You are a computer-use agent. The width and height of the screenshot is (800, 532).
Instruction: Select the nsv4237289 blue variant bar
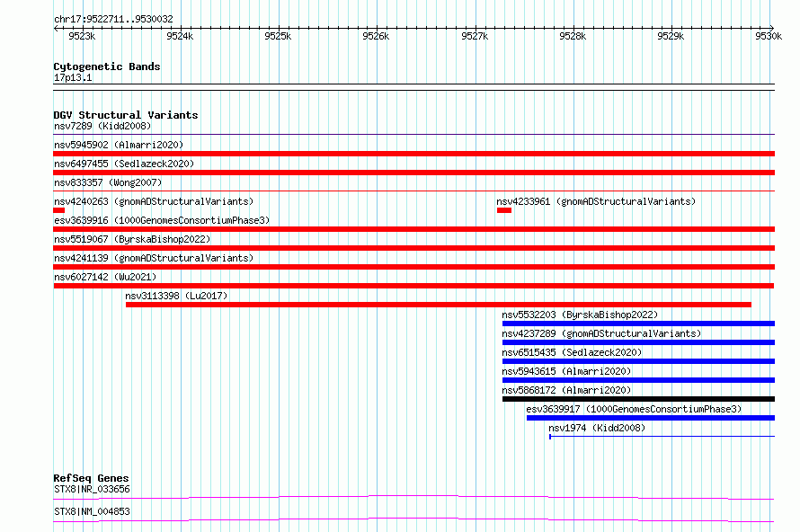click(638, 342)
